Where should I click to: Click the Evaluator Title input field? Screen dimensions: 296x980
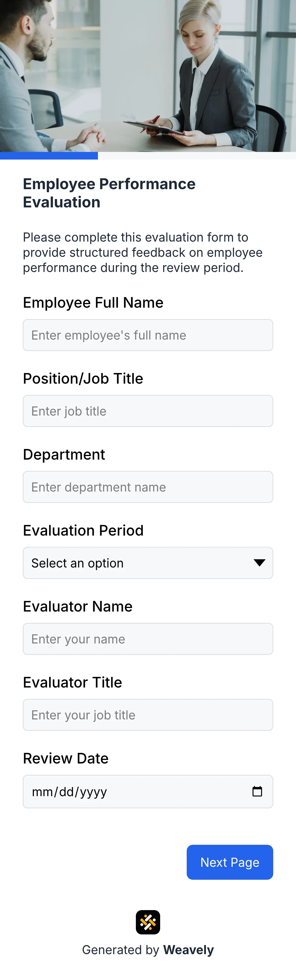[148, 714]
